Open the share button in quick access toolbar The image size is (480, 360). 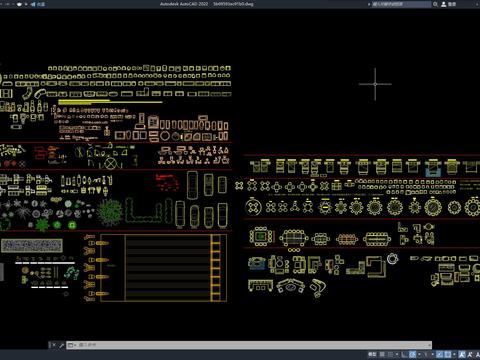(x=38, y=4)
